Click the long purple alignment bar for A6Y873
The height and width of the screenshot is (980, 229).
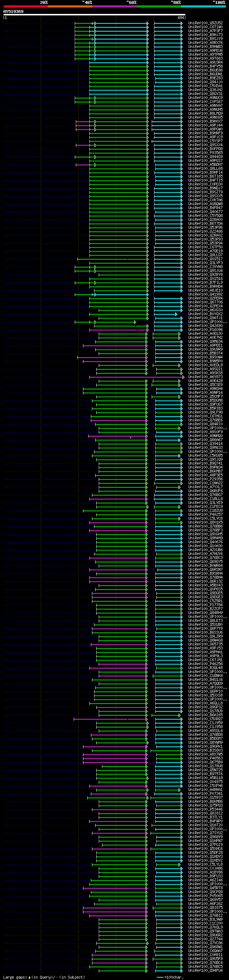pyautogui.click(x=137, y=377)
